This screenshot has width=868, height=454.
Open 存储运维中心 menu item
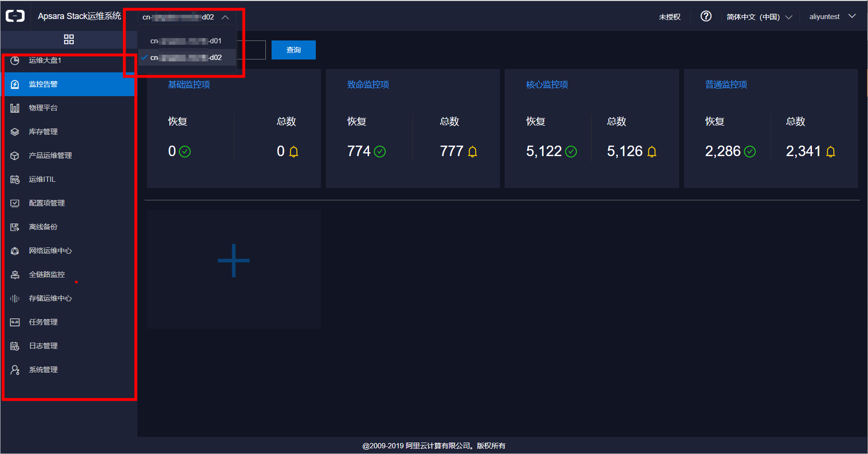(69, 298)
